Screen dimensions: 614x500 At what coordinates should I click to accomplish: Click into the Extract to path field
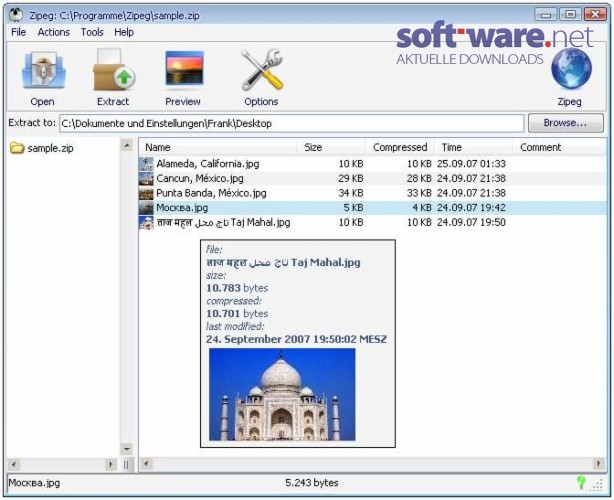(x=291, y=123)
